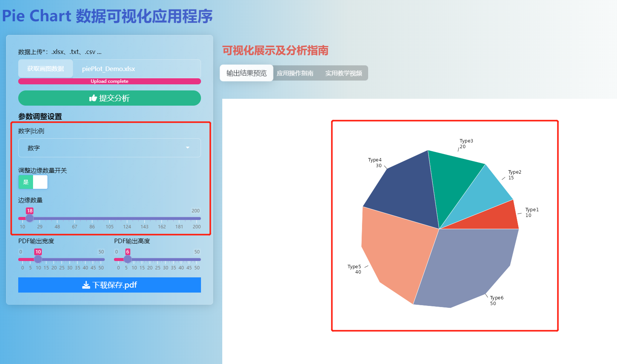Click the PDF输出宽度 slider handle at 10
Viewport: 617px width, 364px height.
click(38, 259)
